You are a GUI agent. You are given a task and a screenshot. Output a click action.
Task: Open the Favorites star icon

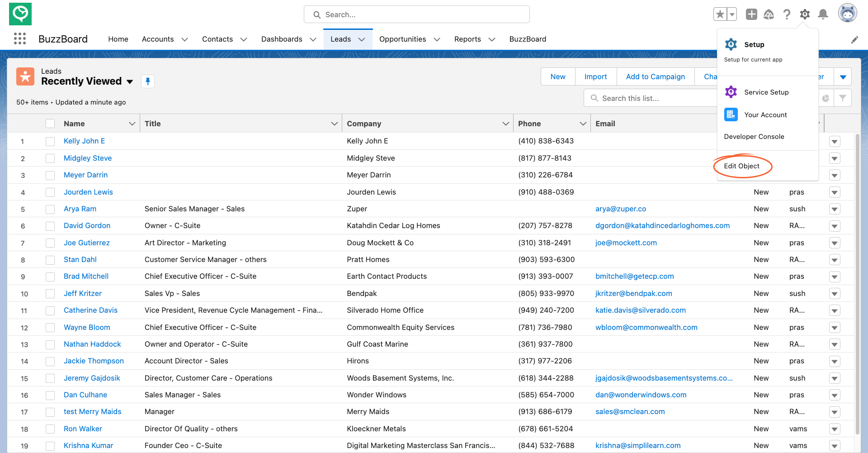(720, 14)
